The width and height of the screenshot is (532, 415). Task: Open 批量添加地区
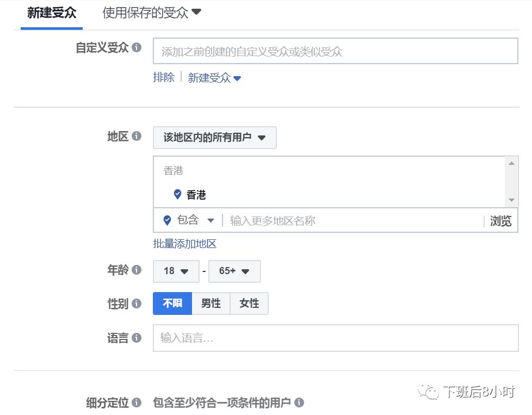pos(185,243)
